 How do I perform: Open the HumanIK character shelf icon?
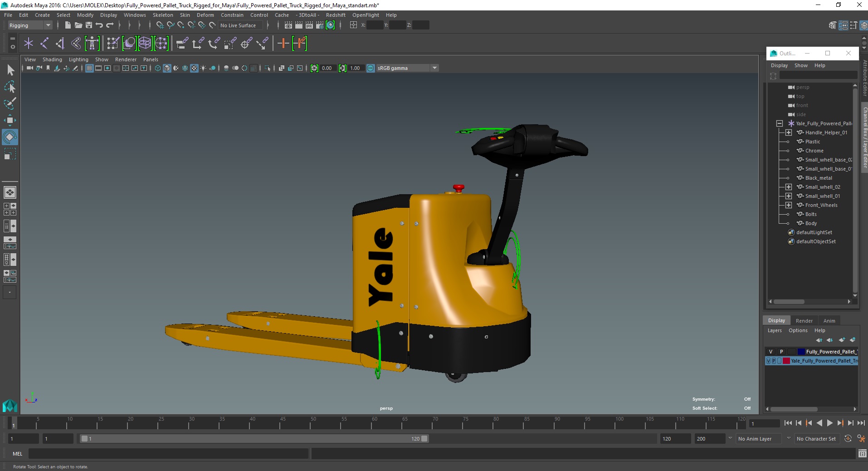tap(92, 44)
